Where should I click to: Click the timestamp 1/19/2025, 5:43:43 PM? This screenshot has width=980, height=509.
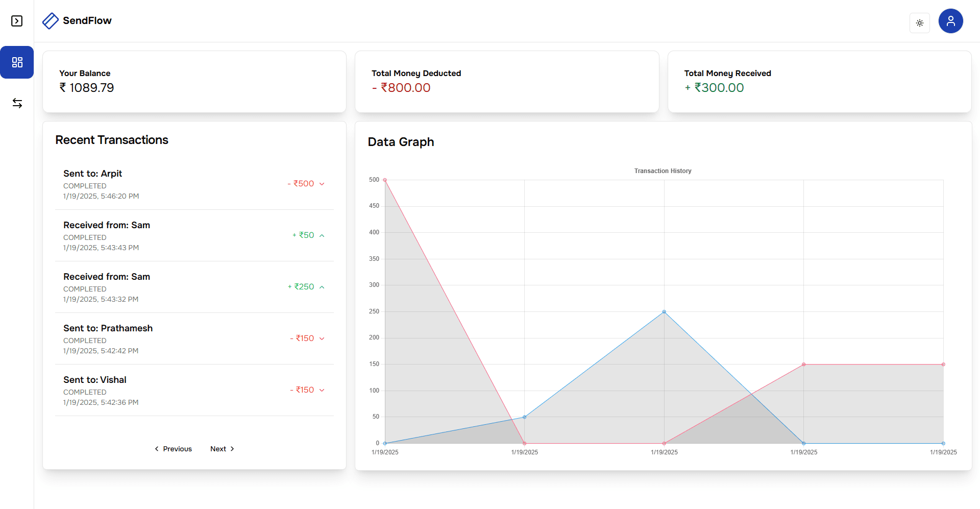pos(101,248)
